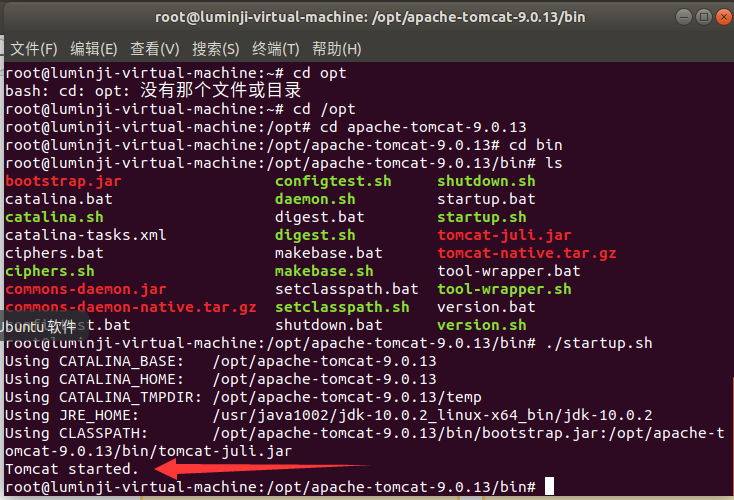Open the 搜索(S) menu

click(215, 49)
